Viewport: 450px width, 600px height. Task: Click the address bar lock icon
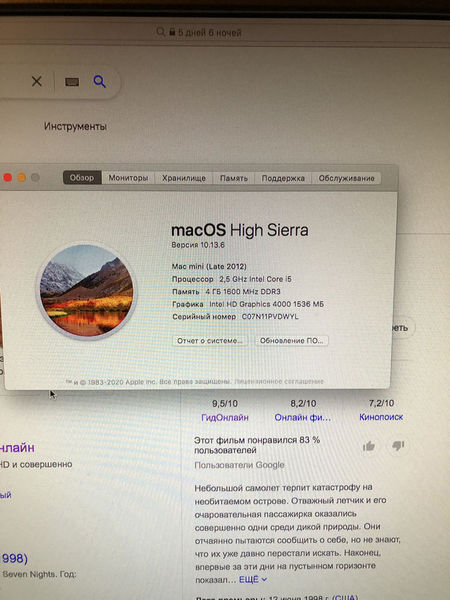(x=172, y=32)
